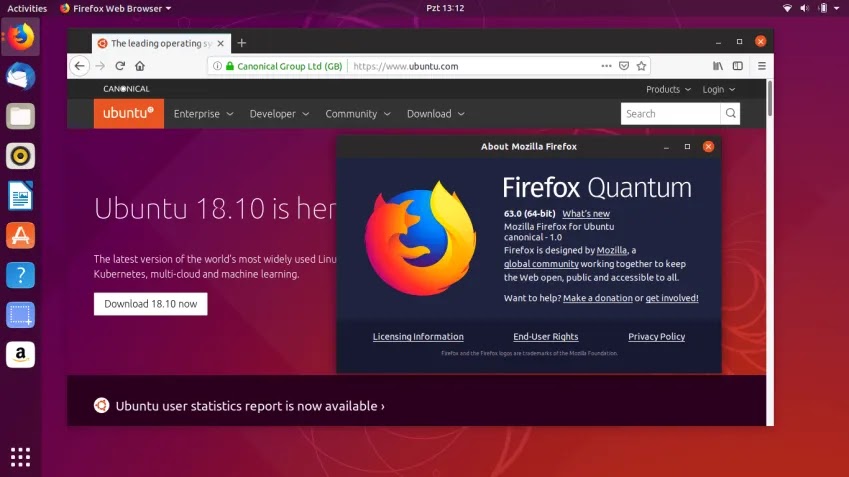Open 'global community' link

pos(541,264)
